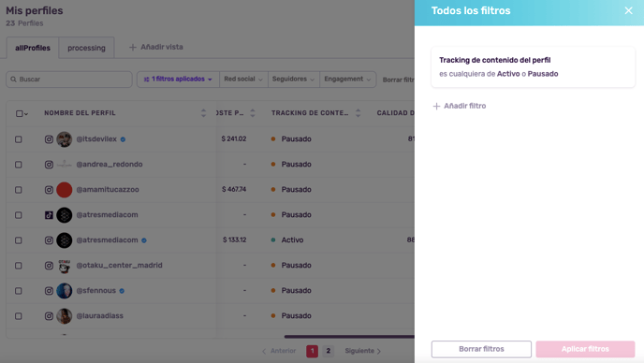Switch to the processing tab
The height and width of the screenshot is (363, 644).
click(x=86, y=48)
